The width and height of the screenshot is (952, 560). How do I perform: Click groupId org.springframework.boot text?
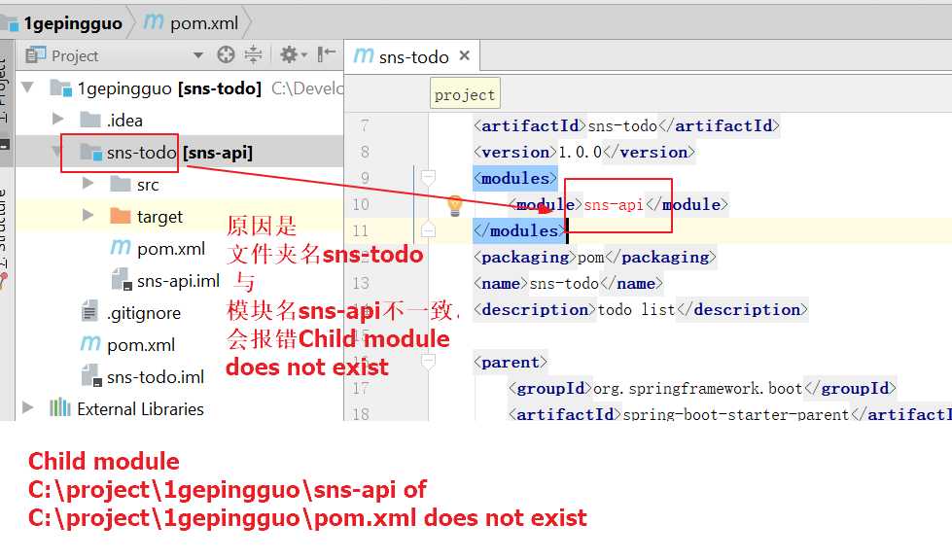click(x=697, y=388)
